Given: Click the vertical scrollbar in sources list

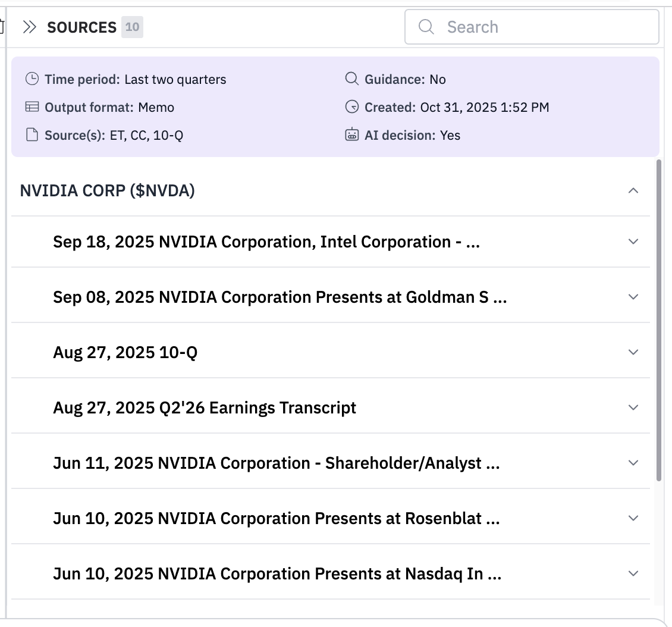Looking at the screenshot, I should pyautogui.click(x=658, y=321).
